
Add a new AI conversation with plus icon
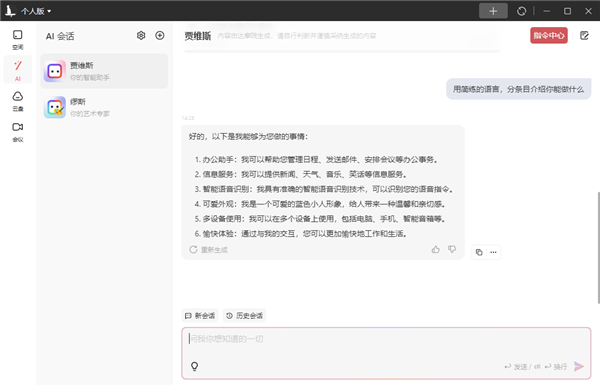point(160,36)
